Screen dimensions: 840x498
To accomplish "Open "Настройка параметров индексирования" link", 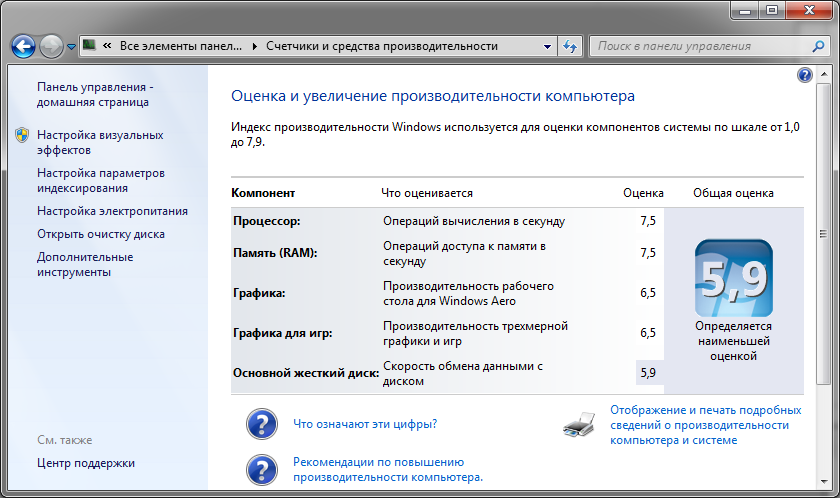I will point(100,180).
